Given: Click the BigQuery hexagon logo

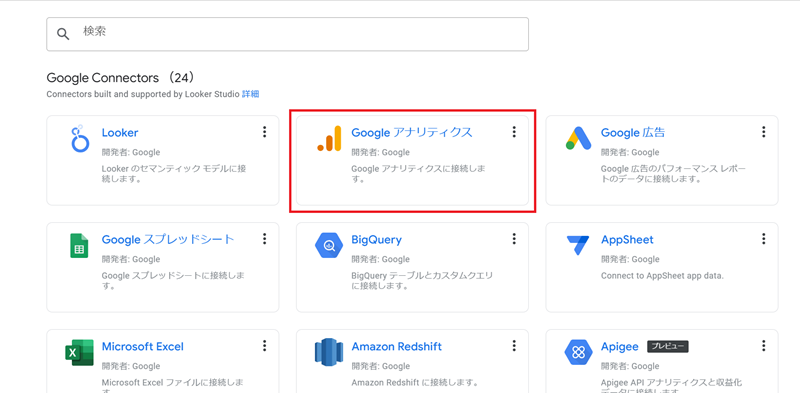Looking at the screenshot, I should [x=329, y=245].
